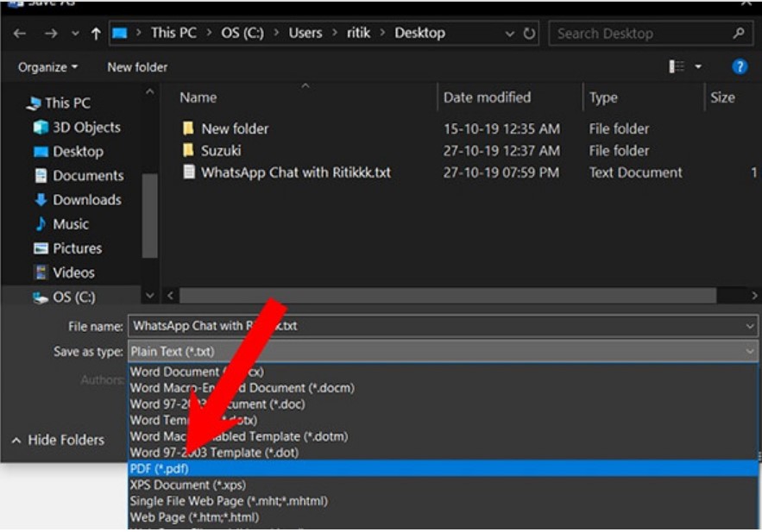Image resolution: width=762 pixels, height=532 pixels.
Task: Click the Back navigation arrow
Action: coord(20,34)
